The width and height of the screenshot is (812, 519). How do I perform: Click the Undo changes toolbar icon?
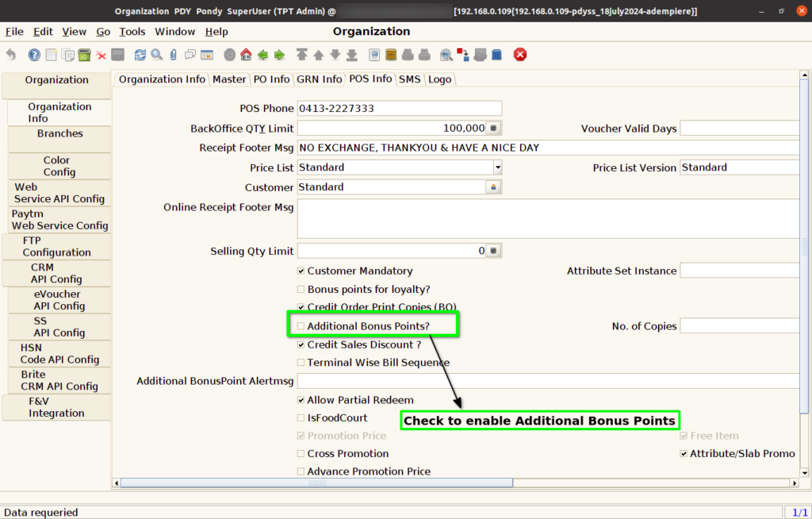[x=11, y=55]
